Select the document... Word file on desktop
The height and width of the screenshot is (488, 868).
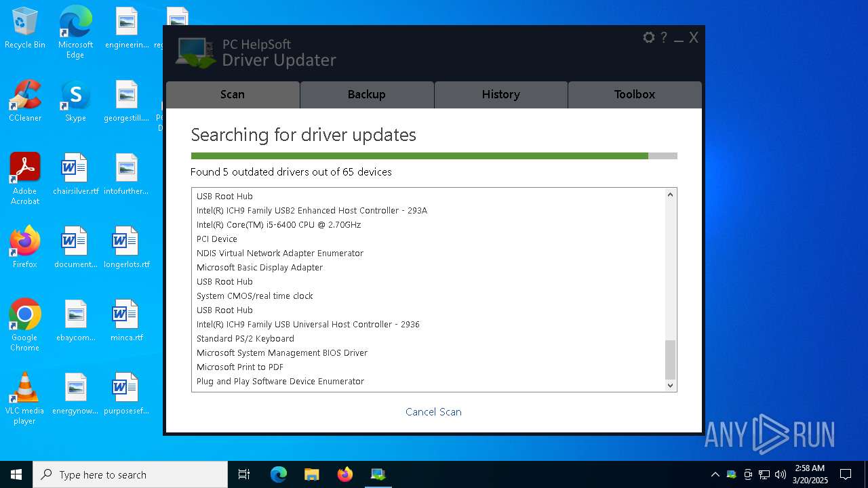75,248
